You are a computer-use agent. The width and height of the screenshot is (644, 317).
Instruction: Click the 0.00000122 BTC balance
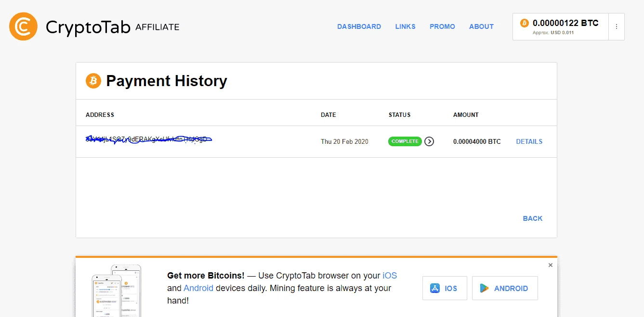pos(565,23)
